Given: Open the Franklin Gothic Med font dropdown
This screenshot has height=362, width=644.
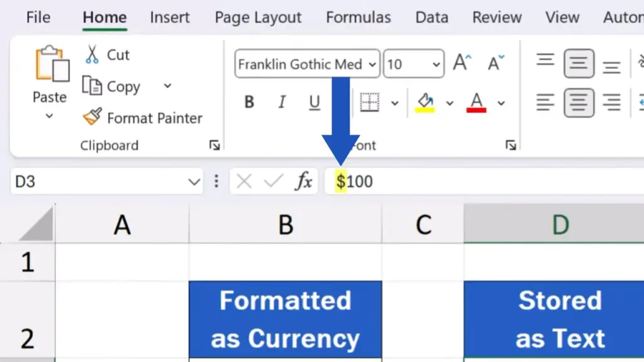Looking at the screenshot, I should (372, 64).
